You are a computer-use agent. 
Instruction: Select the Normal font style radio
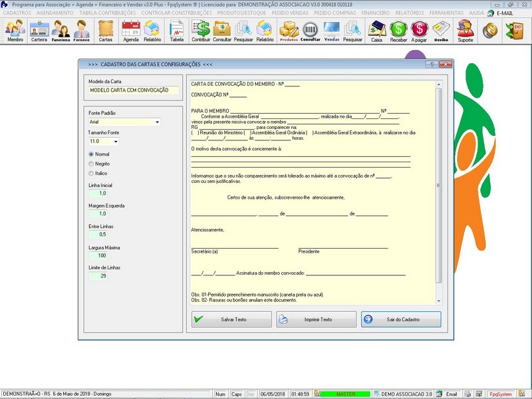pyautogui.click(x=91, y=154)
